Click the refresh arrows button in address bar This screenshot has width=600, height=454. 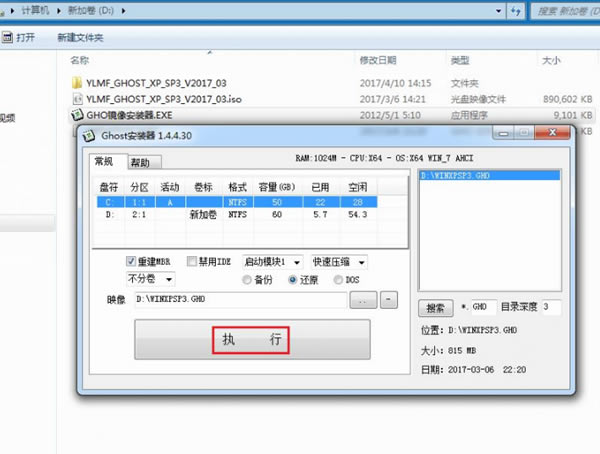pos(515,11)
